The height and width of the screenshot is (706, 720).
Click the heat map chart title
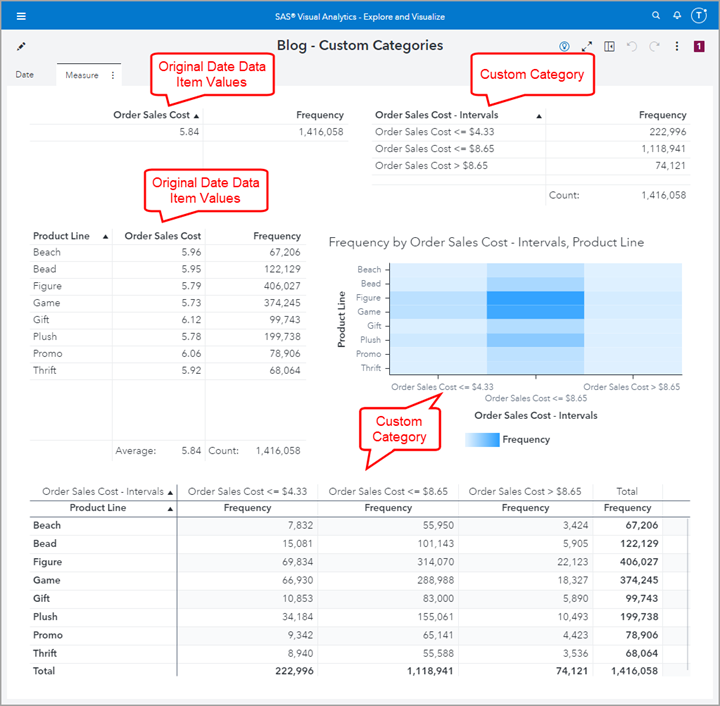(x=486, y=242)
